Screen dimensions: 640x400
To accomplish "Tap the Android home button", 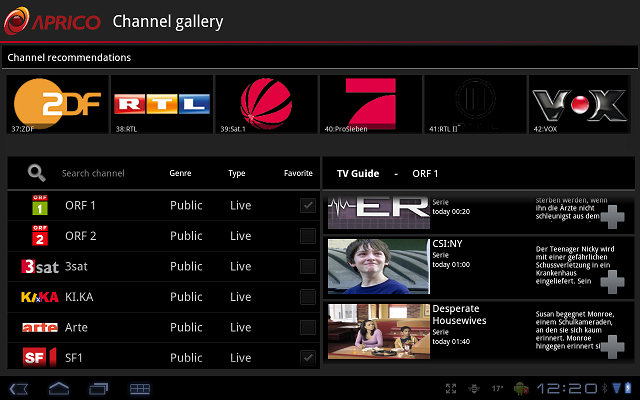I will coord(59,389).
